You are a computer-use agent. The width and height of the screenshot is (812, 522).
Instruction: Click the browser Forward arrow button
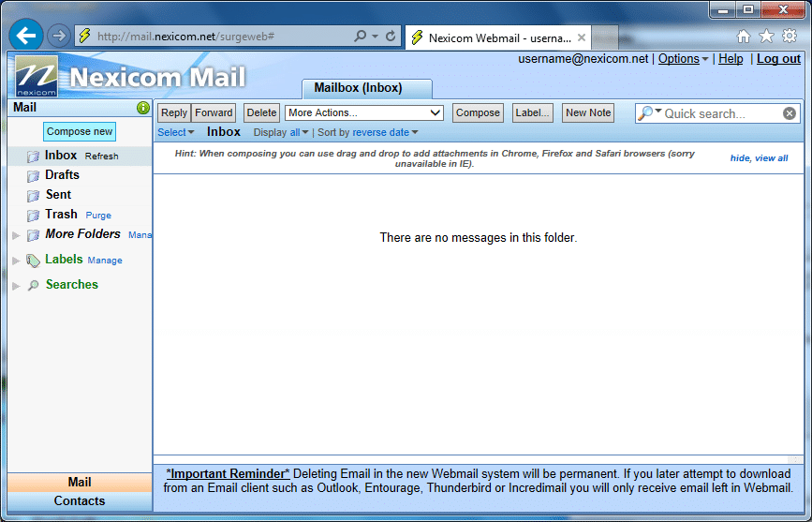58,36
